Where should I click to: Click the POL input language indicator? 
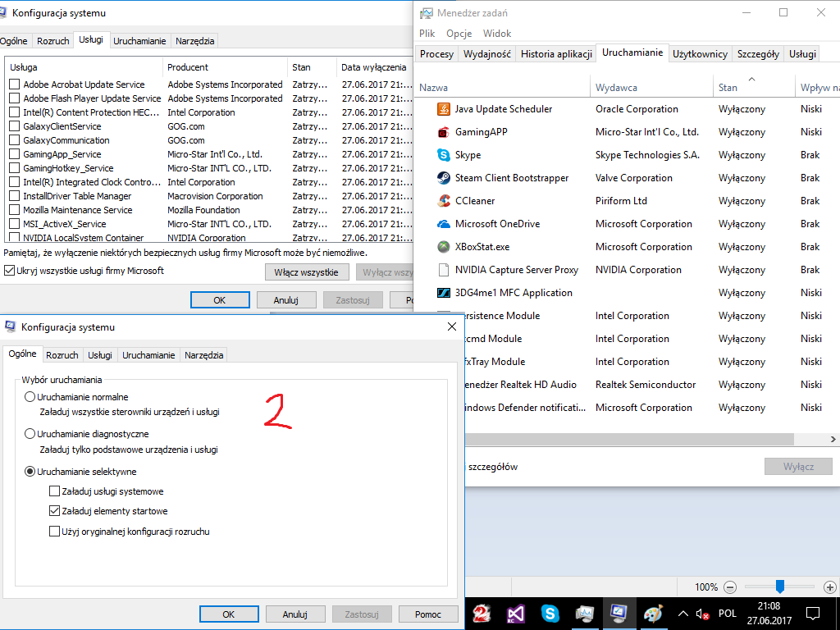pyautogui.click(x=727, y=614)
